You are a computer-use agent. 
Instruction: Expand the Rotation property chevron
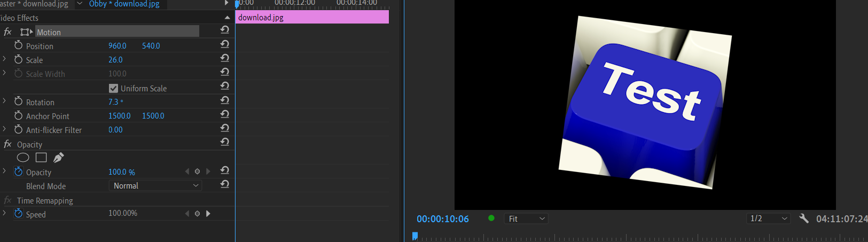click(x=4, y=101)
